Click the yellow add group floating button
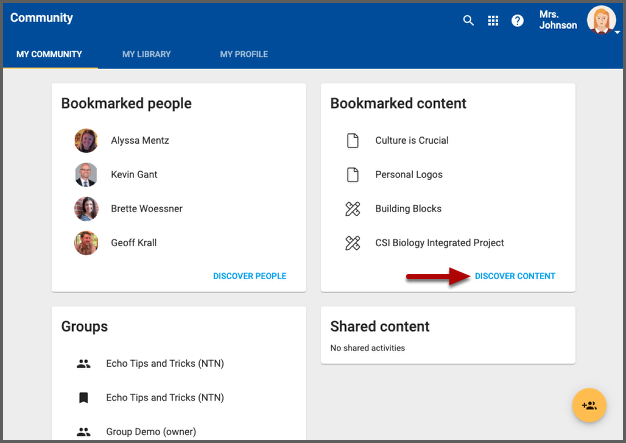 (589, 405)
